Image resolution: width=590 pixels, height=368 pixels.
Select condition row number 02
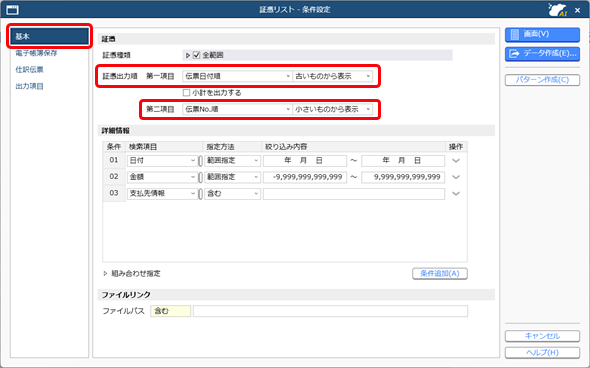coord(114,177)
